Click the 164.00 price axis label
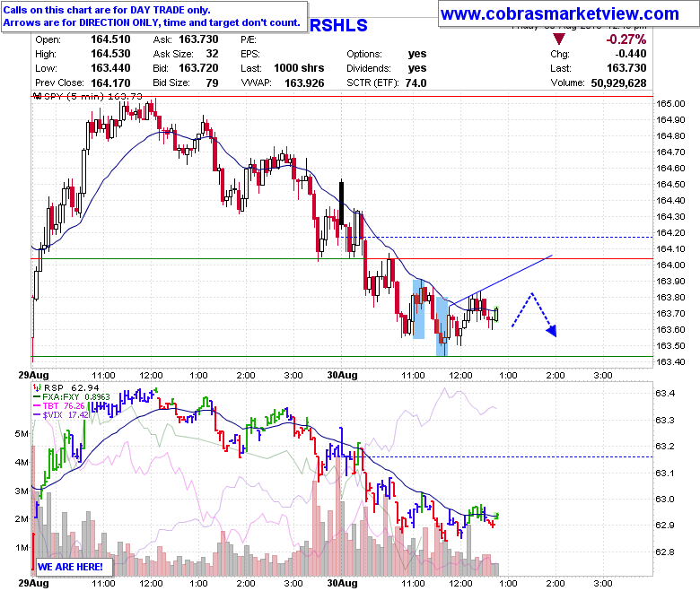 click(670, 265)
